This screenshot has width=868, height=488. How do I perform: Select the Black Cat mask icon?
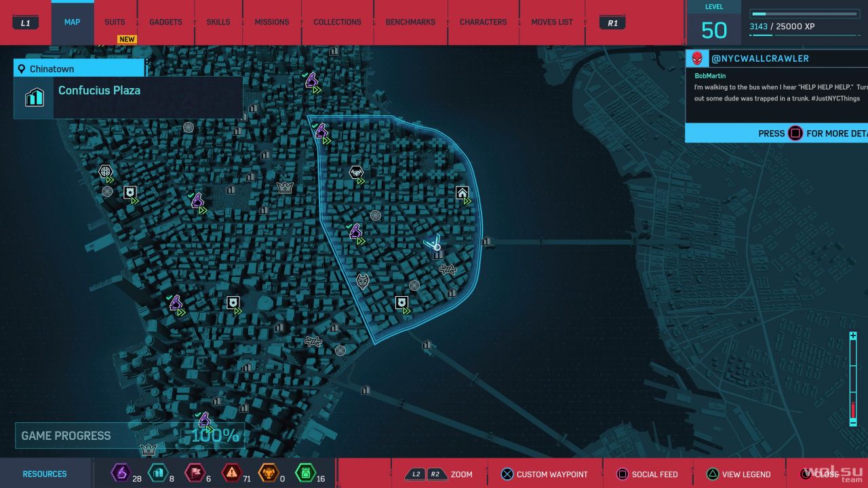coord(363,281)
